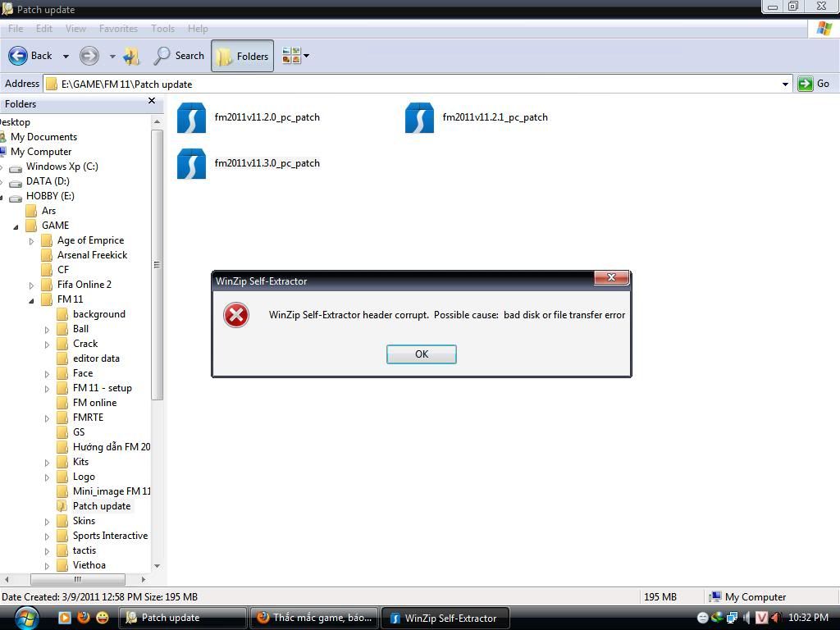Expand the Kits folder
This screenshot has width=840, height=630.
47,463
